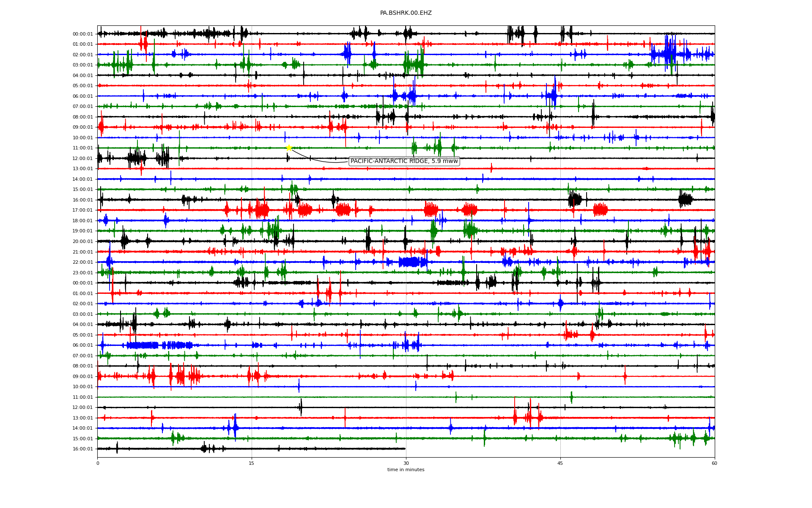Click the plot title PA.BSHRK.00.EHZ
812x508 pixels.
tap(406, 13)
